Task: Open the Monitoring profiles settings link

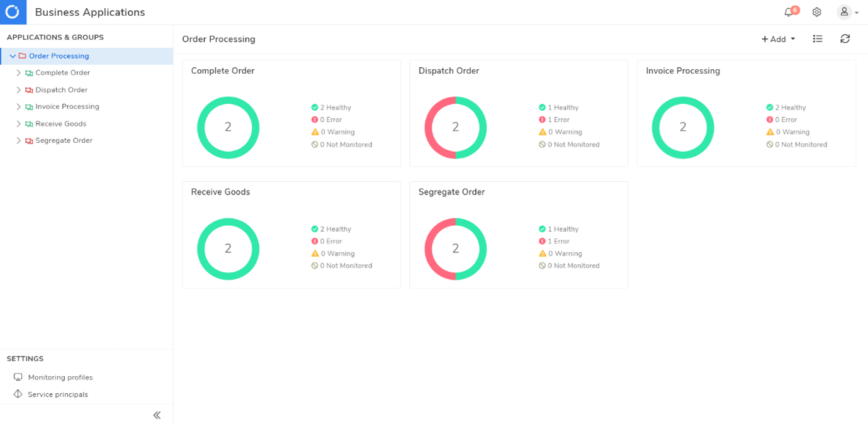Action: tap(60, 377)
